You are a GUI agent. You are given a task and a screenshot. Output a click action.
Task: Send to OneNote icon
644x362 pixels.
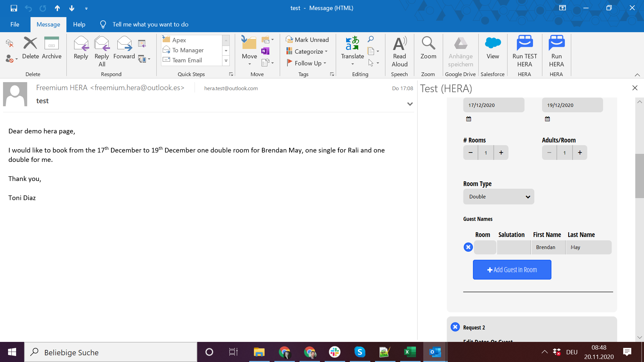click(265, 51)
